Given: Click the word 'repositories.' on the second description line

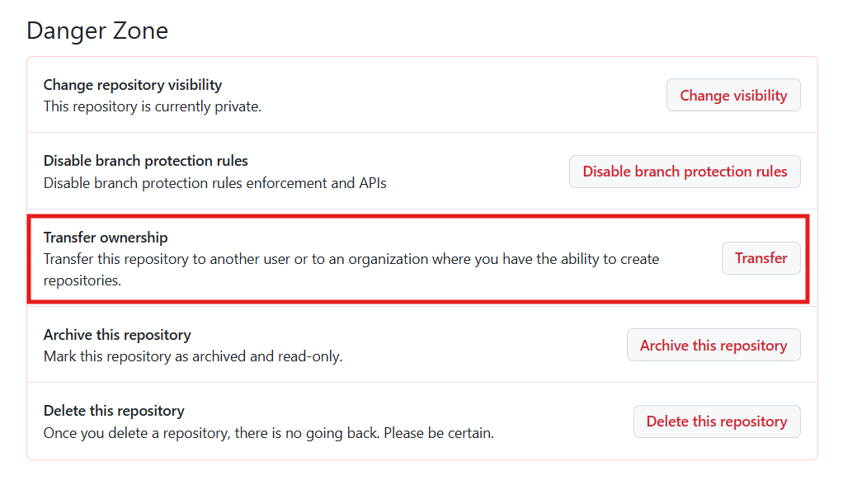Looking at the screenshot, I should (82, 280).
